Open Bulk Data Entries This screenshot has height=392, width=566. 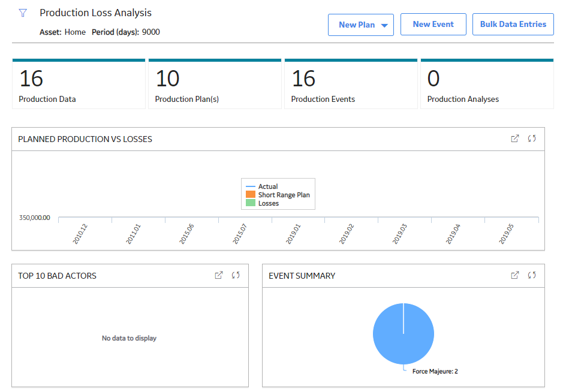tap(513, 24)
